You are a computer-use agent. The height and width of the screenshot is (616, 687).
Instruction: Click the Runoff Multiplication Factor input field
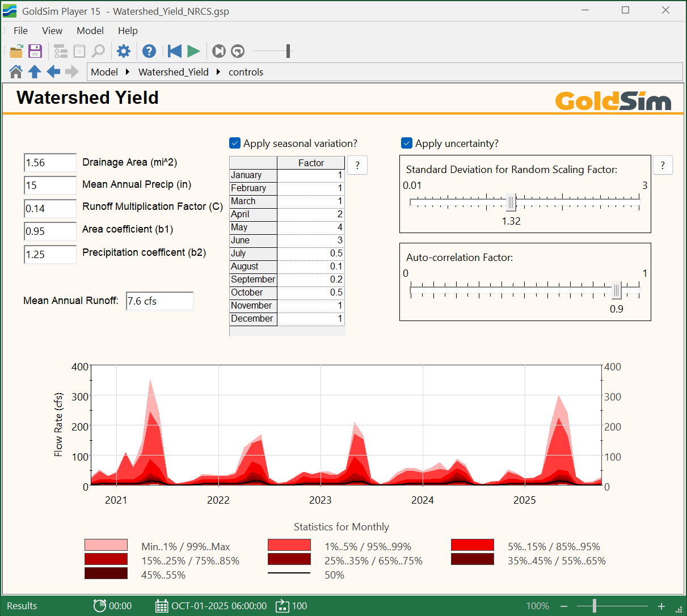[x=50, y=209]
